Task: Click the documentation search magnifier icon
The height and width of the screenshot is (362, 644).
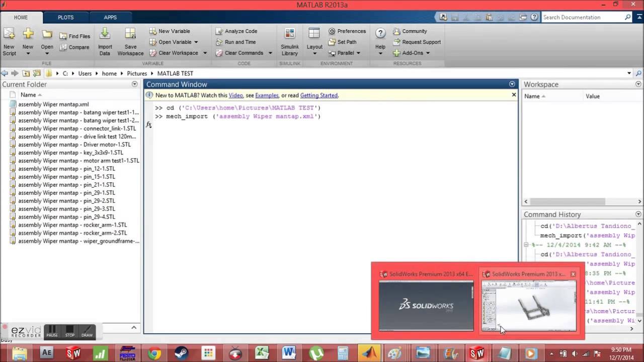Action: (627, 17)
